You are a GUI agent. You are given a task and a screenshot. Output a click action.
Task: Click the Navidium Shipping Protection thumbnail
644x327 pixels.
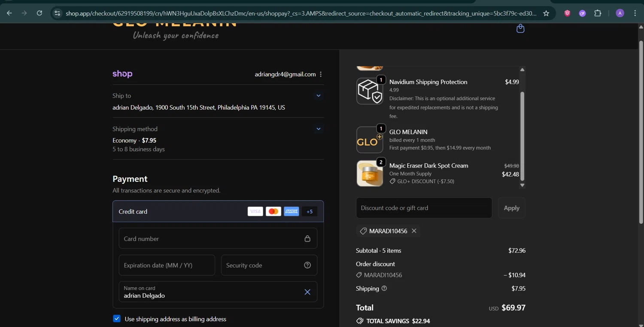pos(370,91)
